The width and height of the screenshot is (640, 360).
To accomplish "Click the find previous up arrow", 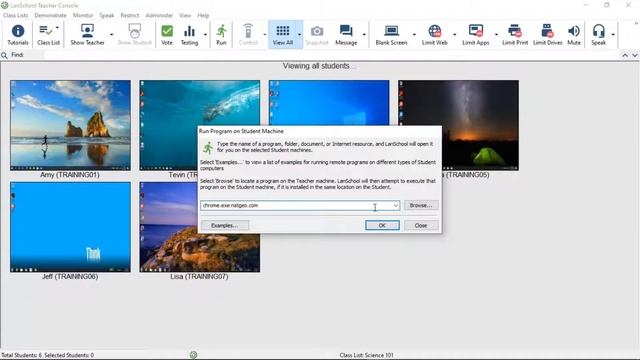I will pyautogui.click(x=625, y=55).
